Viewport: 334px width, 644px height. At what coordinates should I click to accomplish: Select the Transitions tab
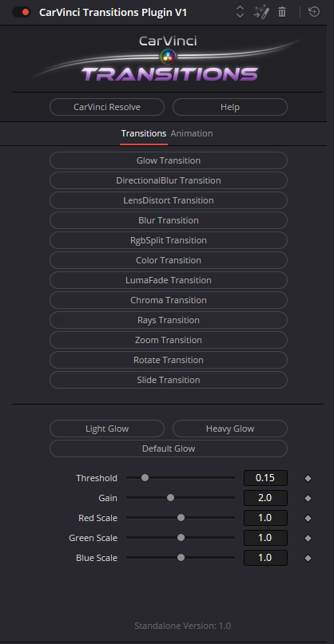tap(144, 133)
